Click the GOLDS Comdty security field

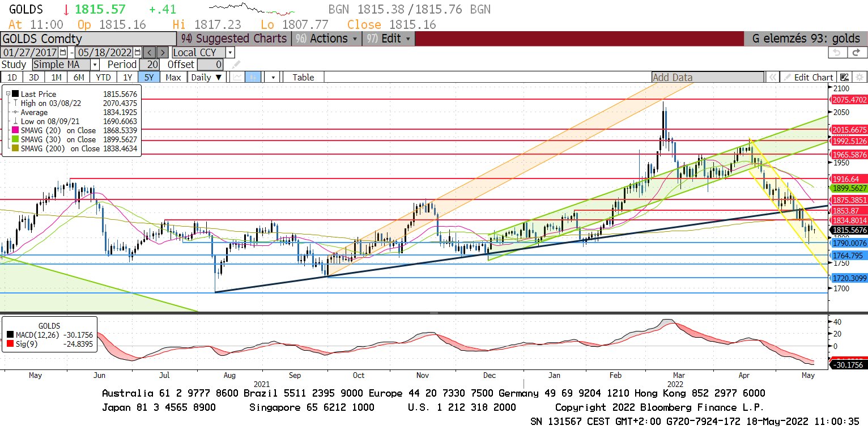(88, 39)
